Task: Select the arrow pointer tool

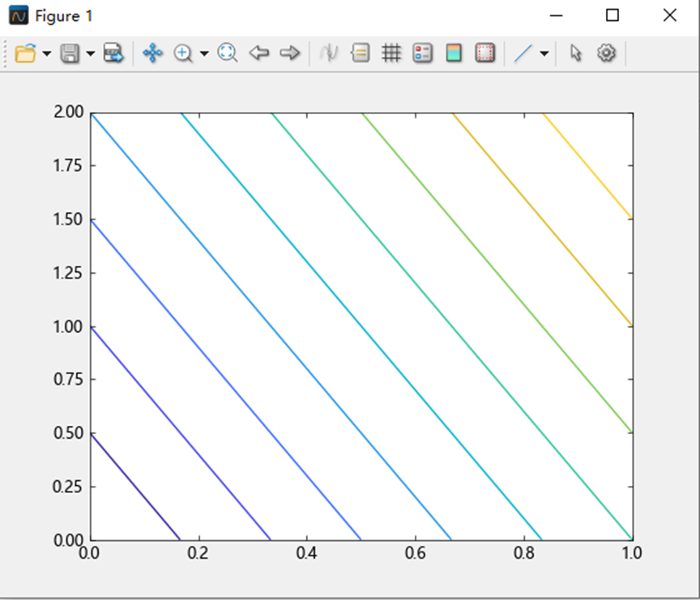Action: pyautogui.click(x=575, y=53)
